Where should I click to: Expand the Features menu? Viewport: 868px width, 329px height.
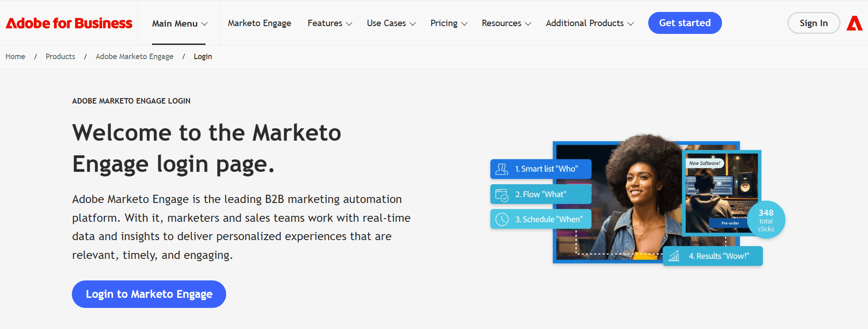pyautogui.click(x=330, y=23)
